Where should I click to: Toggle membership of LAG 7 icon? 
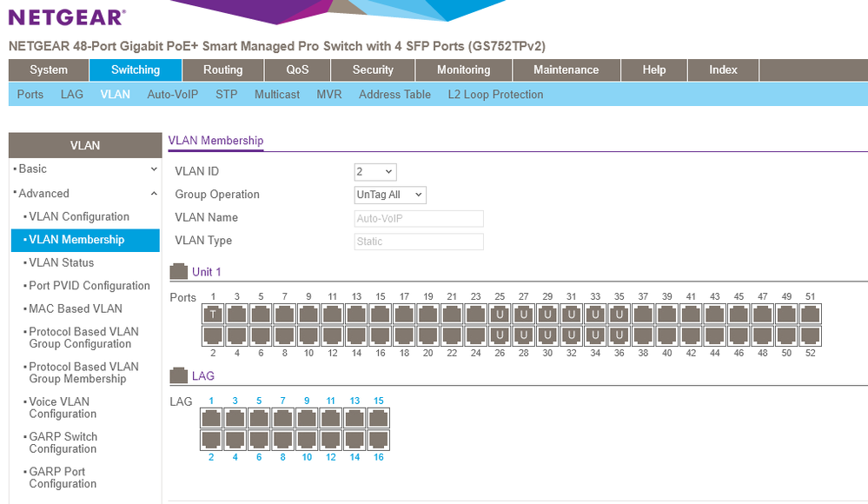coord(283,418)
